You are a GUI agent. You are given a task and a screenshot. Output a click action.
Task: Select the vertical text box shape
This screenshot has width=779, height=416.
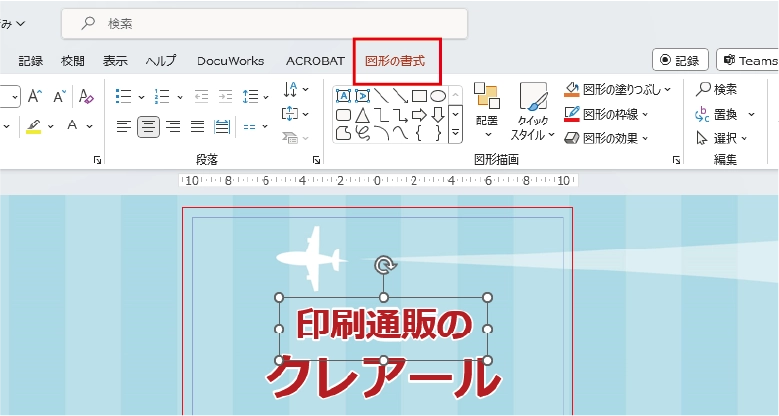[363, 95]
